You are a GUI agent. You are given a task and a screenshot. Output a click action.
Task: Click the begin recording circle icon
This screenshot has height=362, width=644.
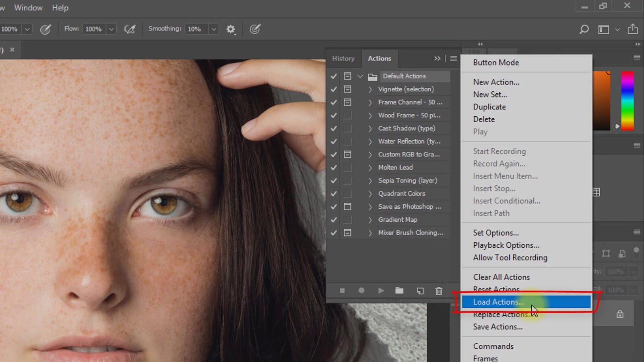click(361, 290)
